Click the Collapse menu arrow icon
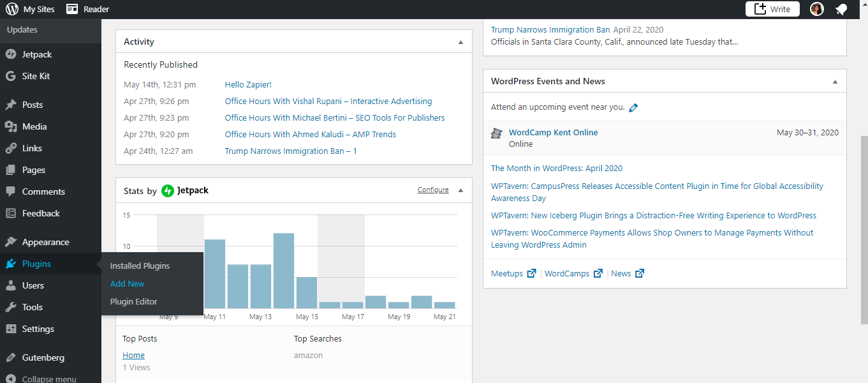The image size is (868, 383). (11, 379)
